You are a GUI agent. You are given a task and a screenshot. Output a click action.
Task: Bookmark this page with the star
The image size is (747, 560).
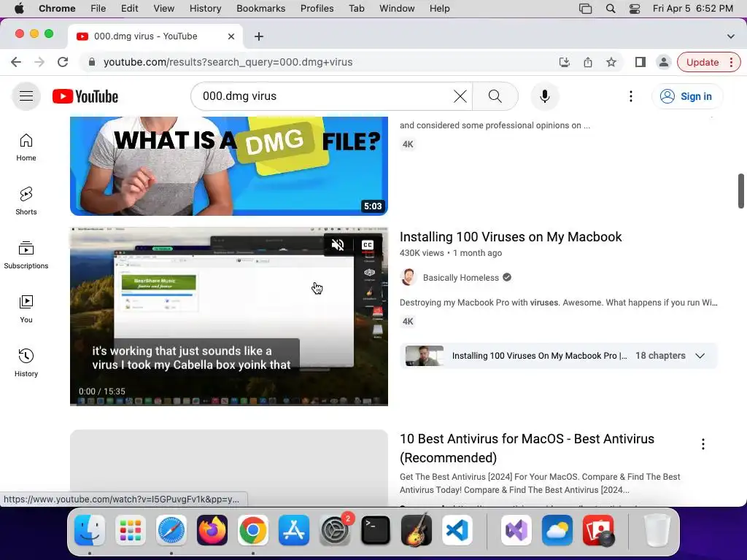(611, 62)
